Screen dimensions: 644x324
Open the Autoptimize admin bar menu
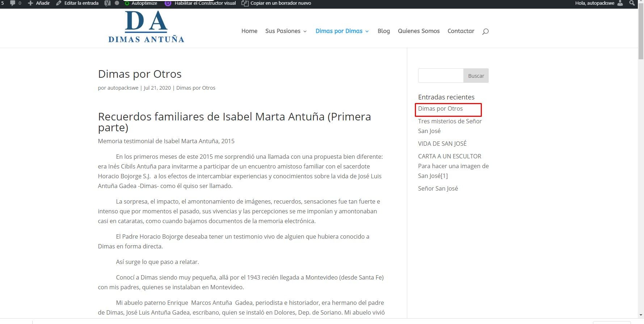141,3
